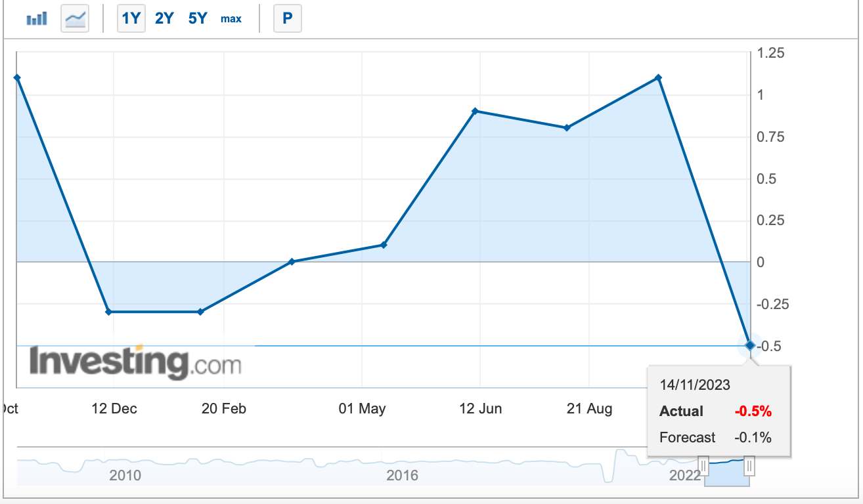Click the P button in toolbar

click(287, 18)
